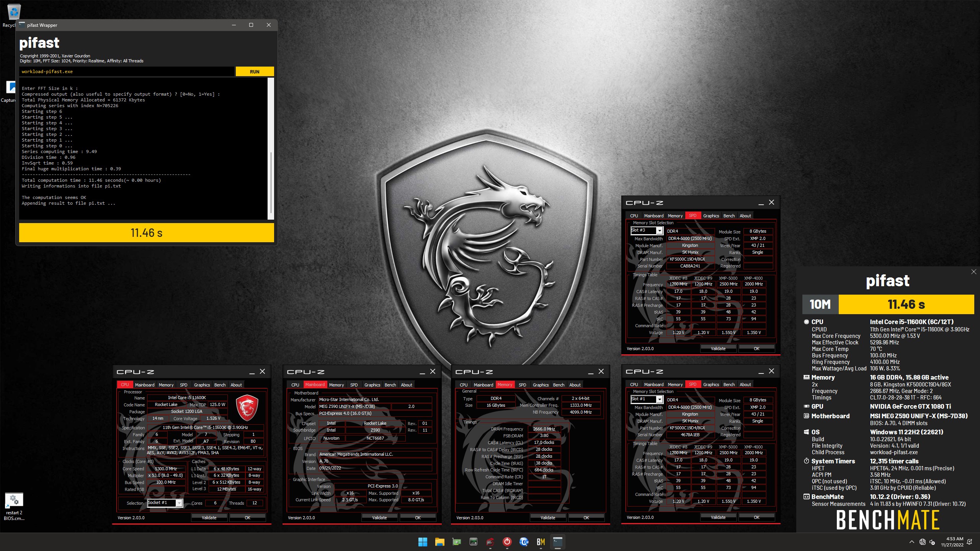Viewport: 980px width, 551px height.
Task: Click Validate in CPU-Z CPU window
Action: pyautogui.click(x=209, y=518)
